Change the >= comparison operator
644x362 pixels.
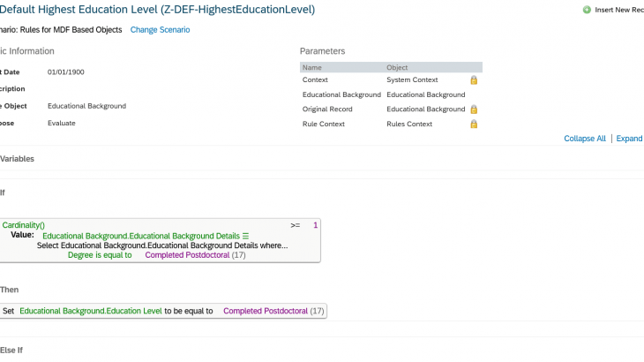coord(296,225)
